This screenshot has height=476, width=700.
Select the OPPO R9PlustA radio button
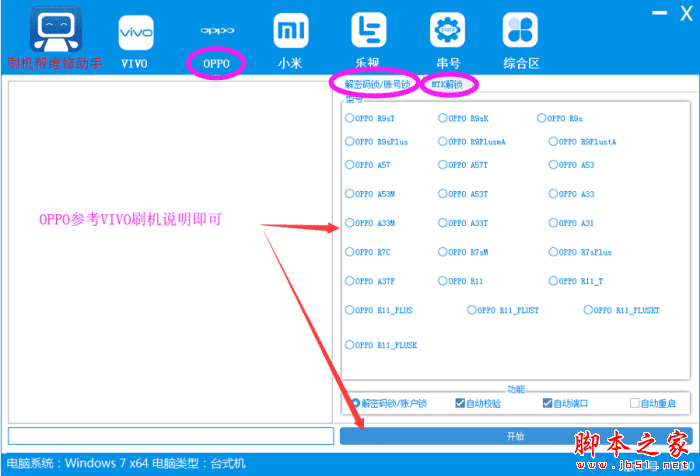[x=553, y=142]
